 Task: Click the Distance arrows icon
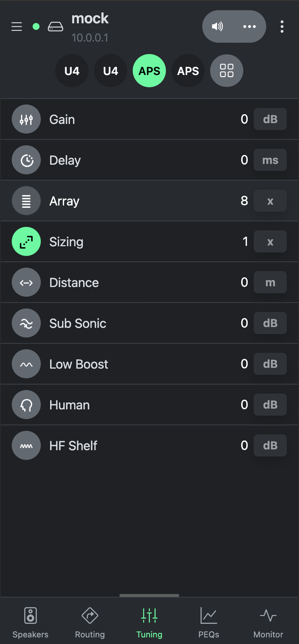coord(26,282)
